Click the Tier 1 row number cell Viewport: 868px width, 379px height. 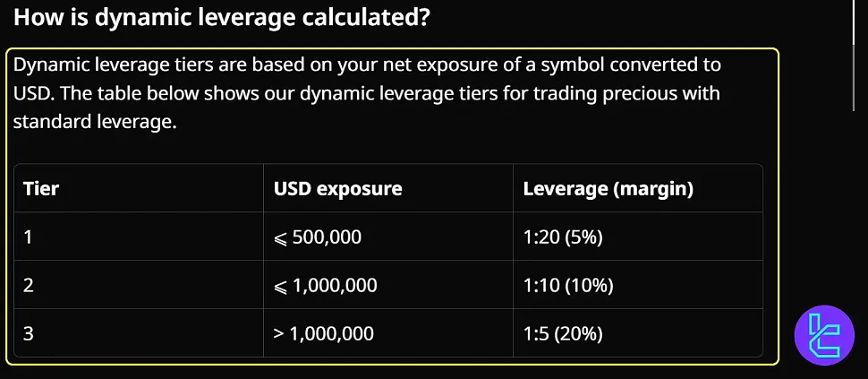coord(28,237)
